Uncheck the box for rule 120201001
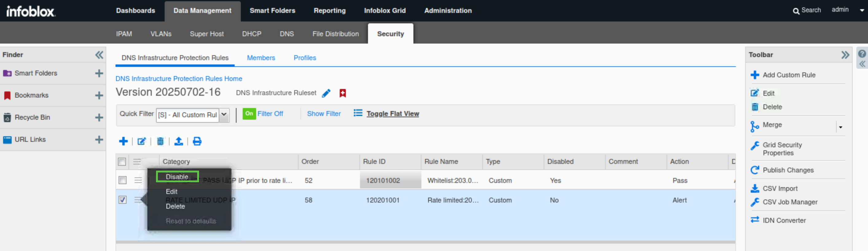868x251 pixels. [x=122, y=200]
